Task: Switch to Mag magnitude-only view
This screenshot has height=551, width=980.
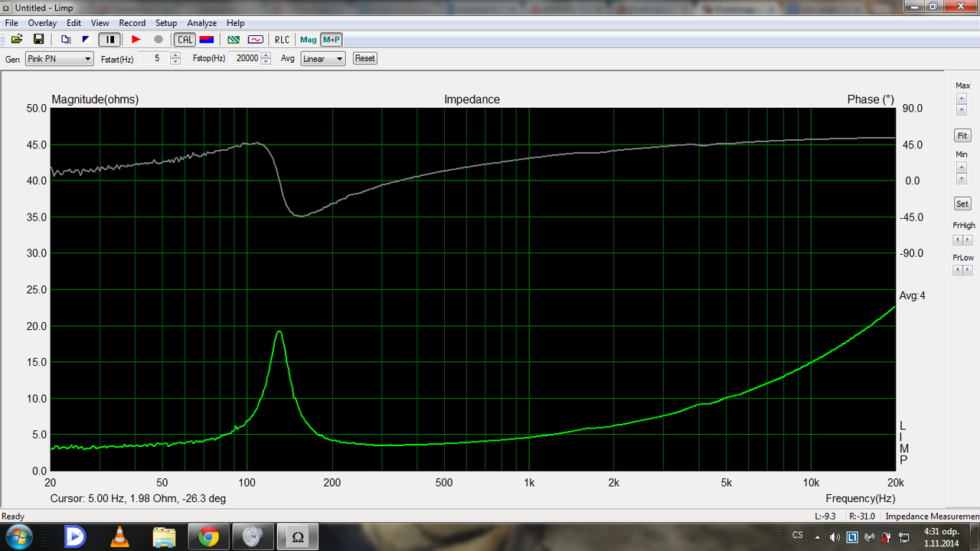Action: tap(309, 39)
